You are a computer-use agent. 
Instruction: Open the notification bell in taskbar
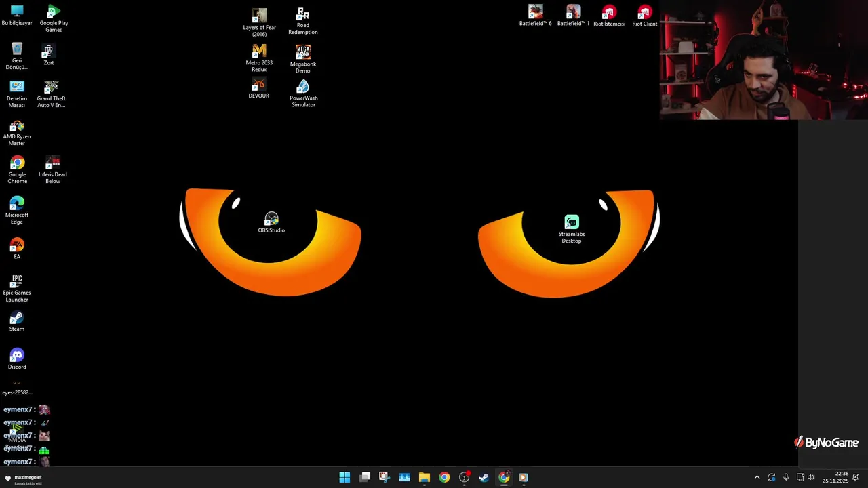[856, 477]
